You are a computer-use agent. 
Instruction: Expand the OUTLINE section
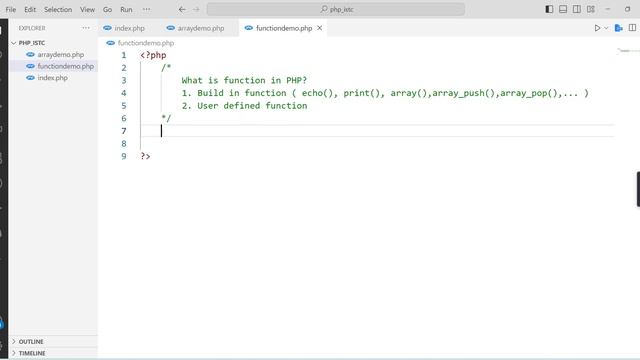click(x=53, y=341)
